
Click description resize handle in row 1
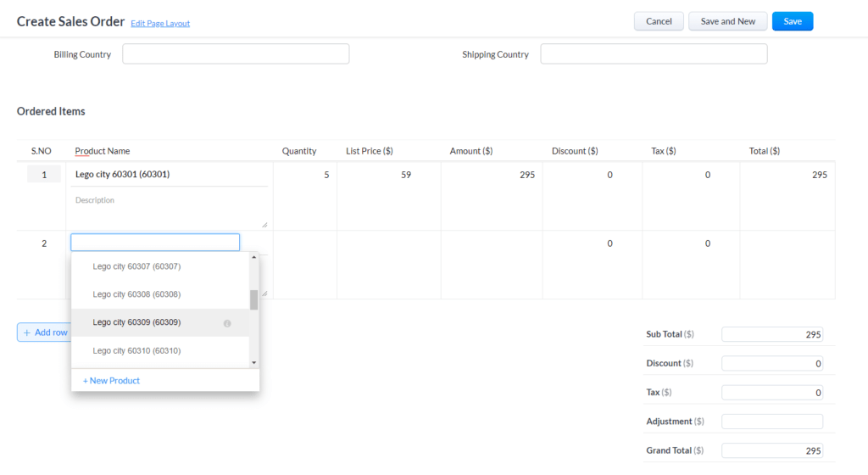[x=264, y=225]
